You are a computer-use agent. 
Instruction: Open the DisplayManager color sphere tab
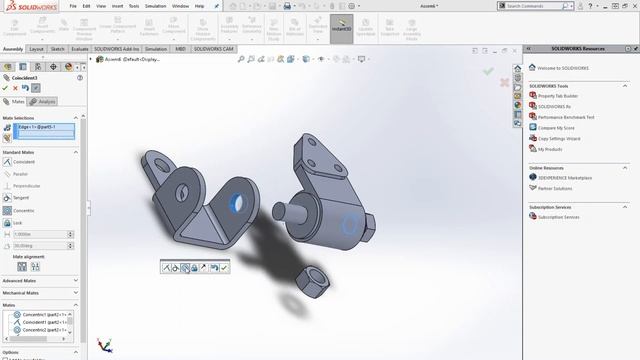tap(68, 67)
